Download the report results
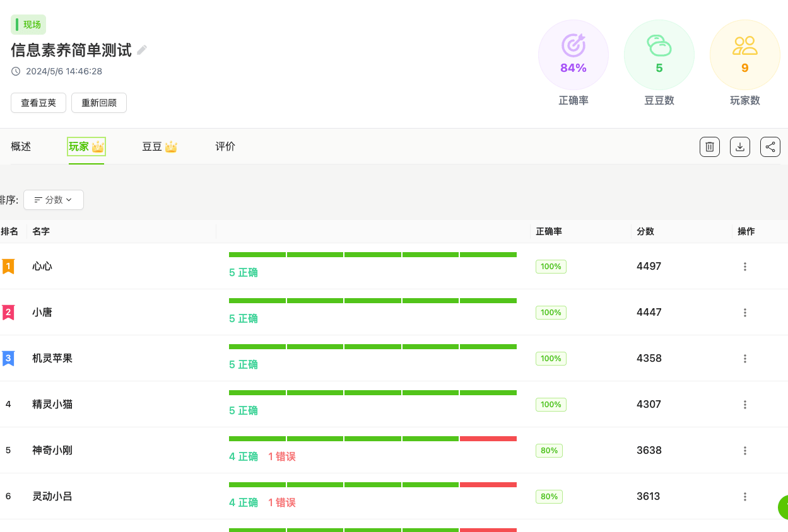788x532 pixels. (x=740, y=147)
